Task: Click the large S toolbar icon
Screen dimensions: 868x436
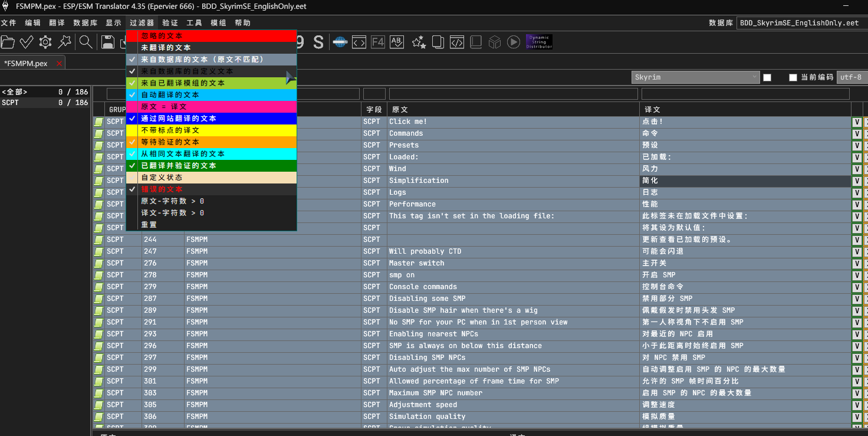Action: click(318, 42)
